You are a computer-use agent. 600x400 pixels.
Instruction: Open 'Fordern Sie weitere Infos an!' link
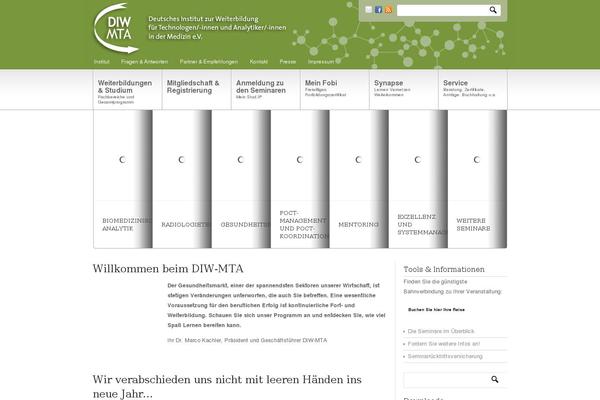[443, 344]
